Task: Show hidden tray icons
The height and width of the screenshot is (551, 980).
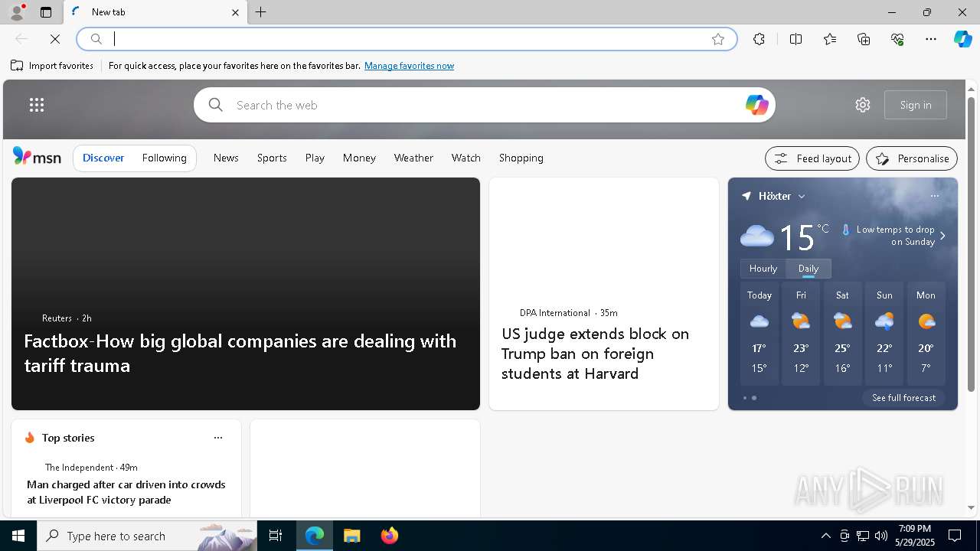Action: (825, 536)
